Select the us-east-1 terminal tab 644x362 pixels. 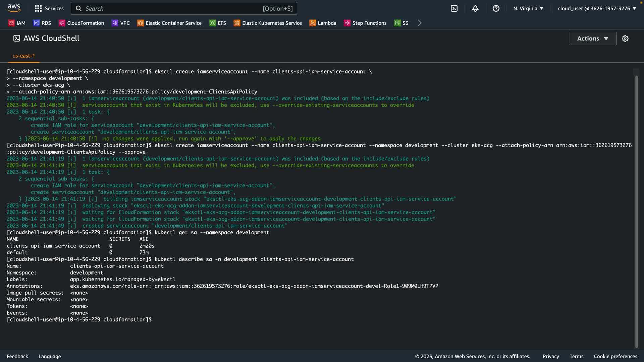23,56
